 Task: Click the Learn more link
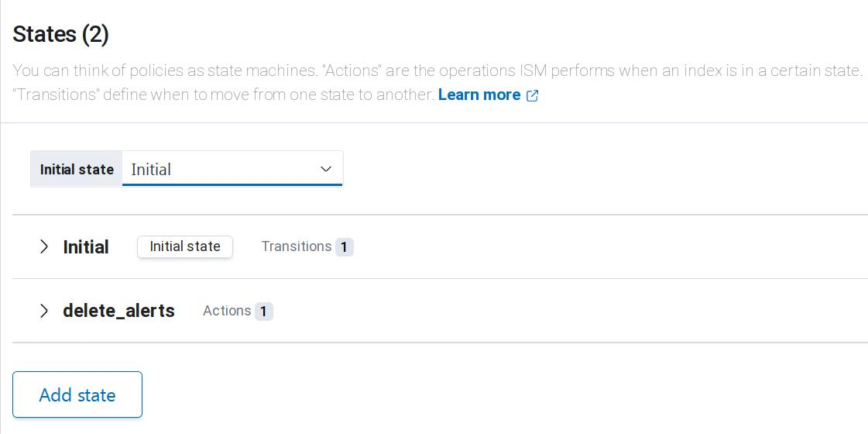click(479, 95)
